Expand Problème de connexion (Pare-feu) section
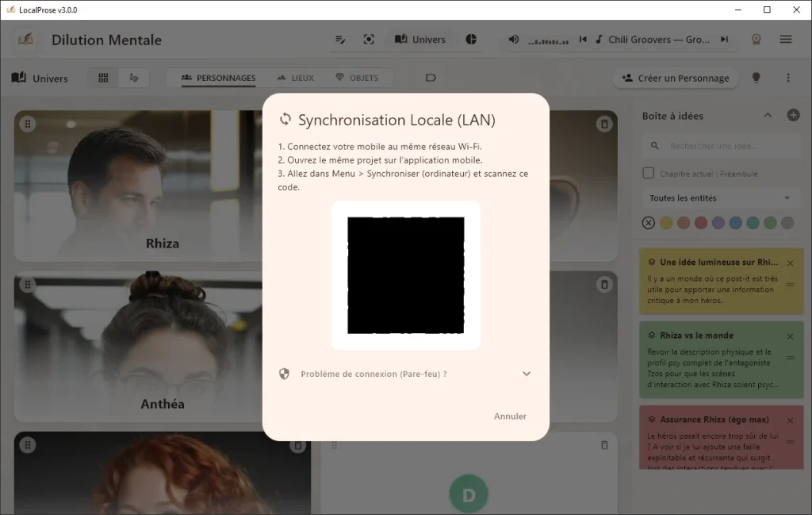Image resolution: width=812 pixels, height=515 pixels. (x=405, y=374)
